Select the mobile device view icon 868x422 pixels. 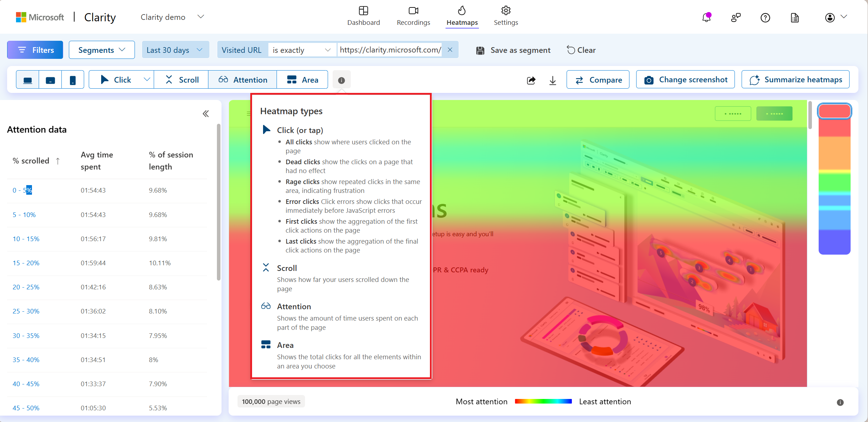pos(72,80)
